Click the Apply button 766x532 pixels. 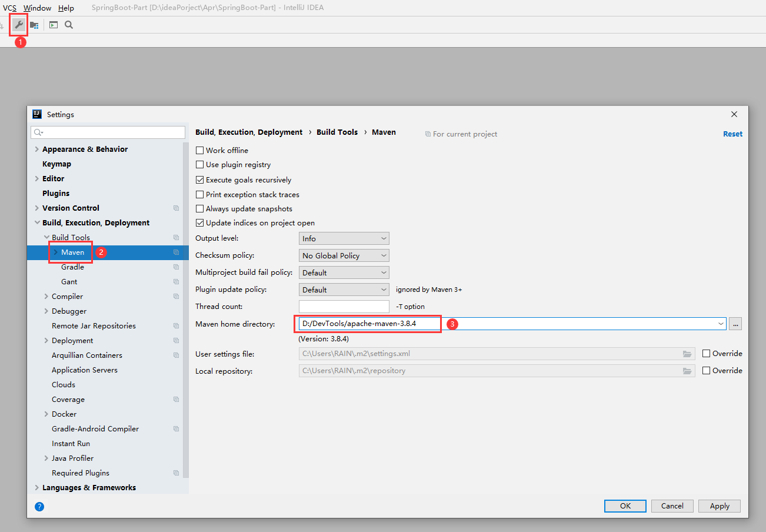tap(720, 506)
